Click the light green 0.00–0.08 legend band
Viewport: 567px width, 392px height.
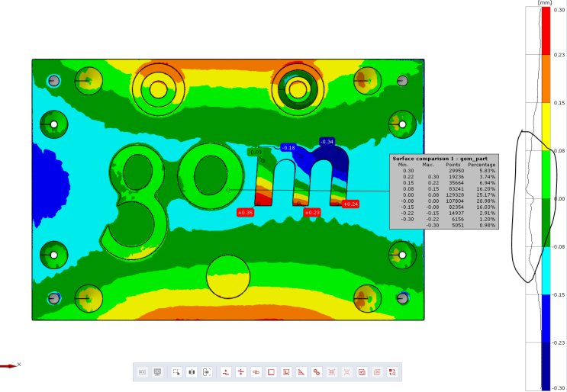click(x=546, y=175)
